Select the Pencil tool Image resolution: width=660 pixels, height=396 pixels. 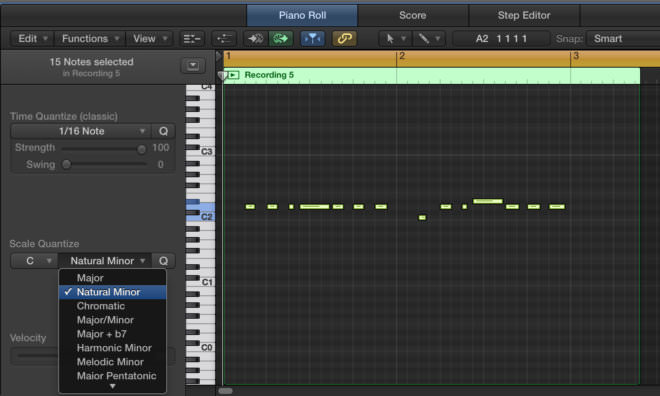pyautogui.click(x=423, y=39)
